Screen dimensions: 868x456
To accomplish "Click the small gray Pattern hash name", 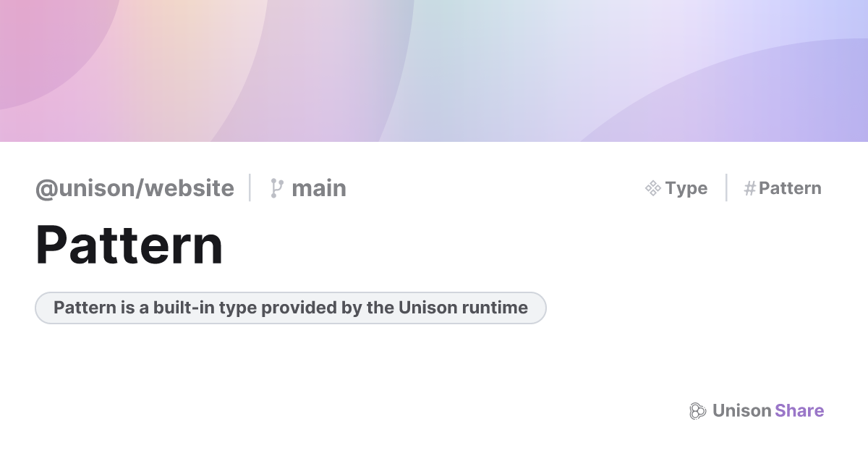I will (x=790, y=188).
